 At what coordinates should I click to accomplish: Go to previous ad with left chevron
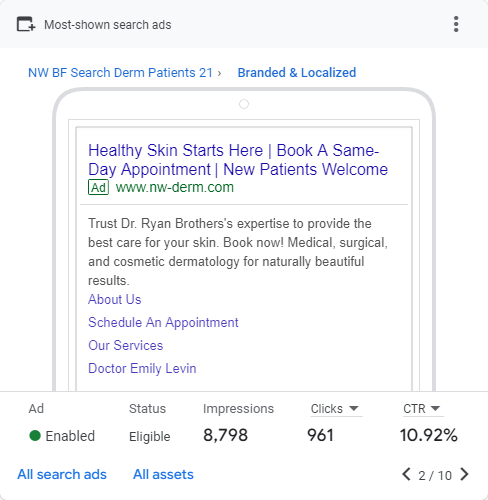(406, 474)
